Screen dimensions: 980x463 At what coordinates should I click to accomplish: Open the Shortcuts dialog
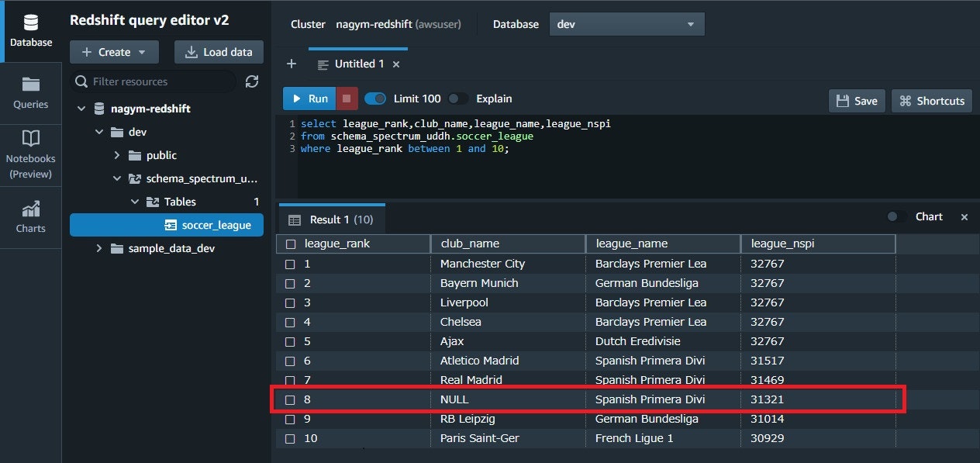click(932, 101)
